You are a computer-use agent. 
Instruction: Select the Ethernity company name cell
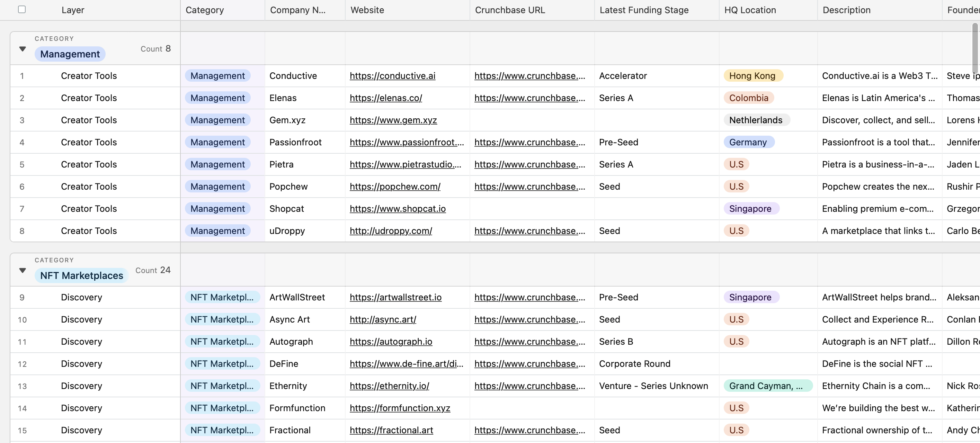pos(288,386)
